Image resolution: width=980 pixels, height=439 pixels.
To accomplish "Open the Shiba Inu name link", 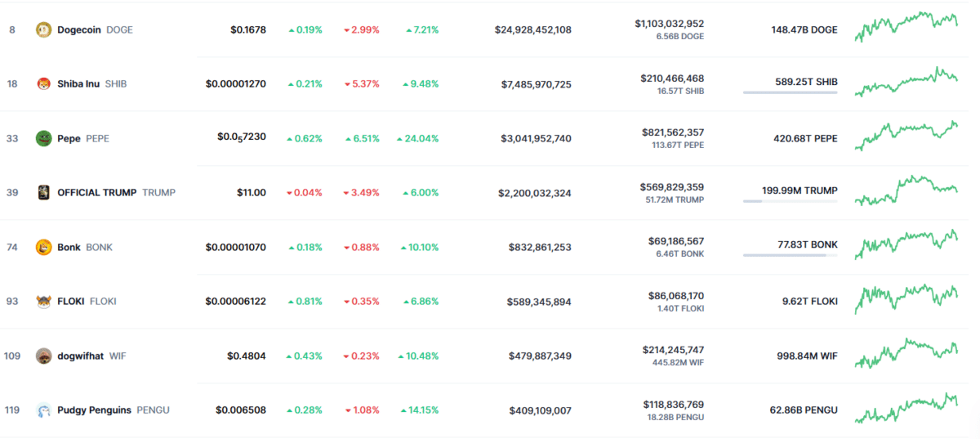I will click(x=79, y=84).
